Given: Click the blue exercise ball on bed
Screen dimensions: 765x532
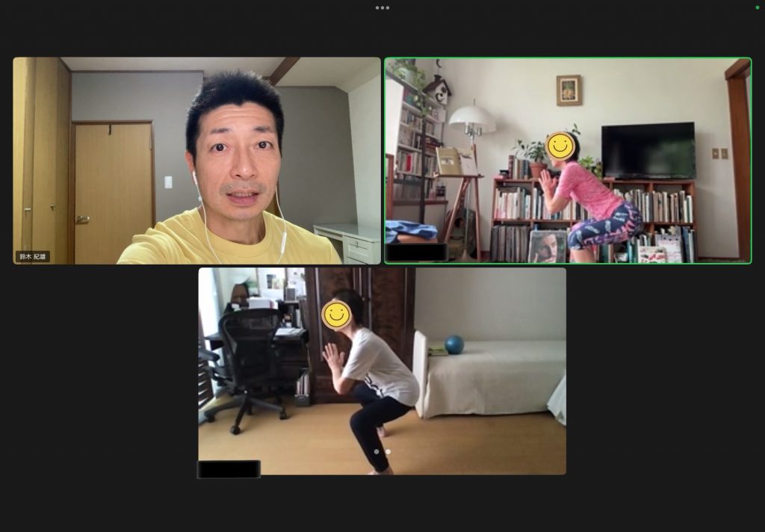Looking at the screenshot, I should click(454, 344).
